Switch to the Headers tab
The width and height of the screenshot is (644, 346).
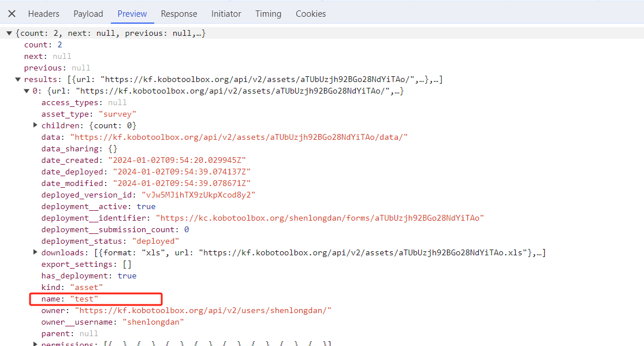click(43, 13)
